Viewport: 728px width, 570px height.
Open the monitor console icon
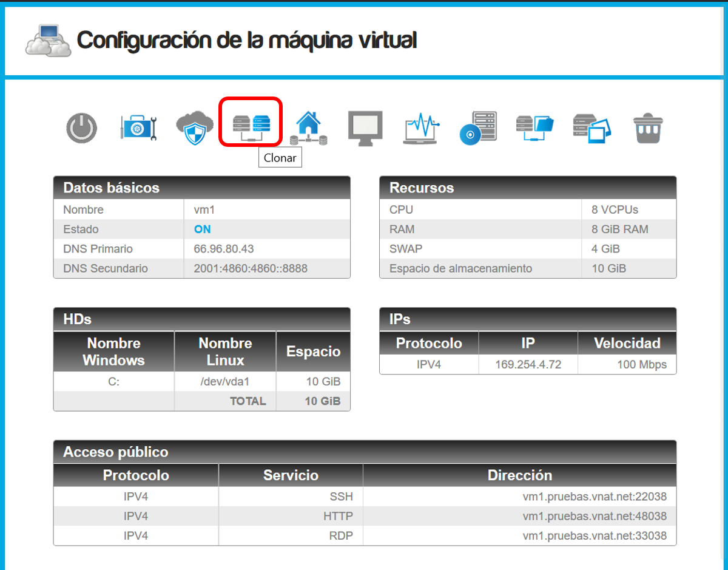[x=365, y=128]
